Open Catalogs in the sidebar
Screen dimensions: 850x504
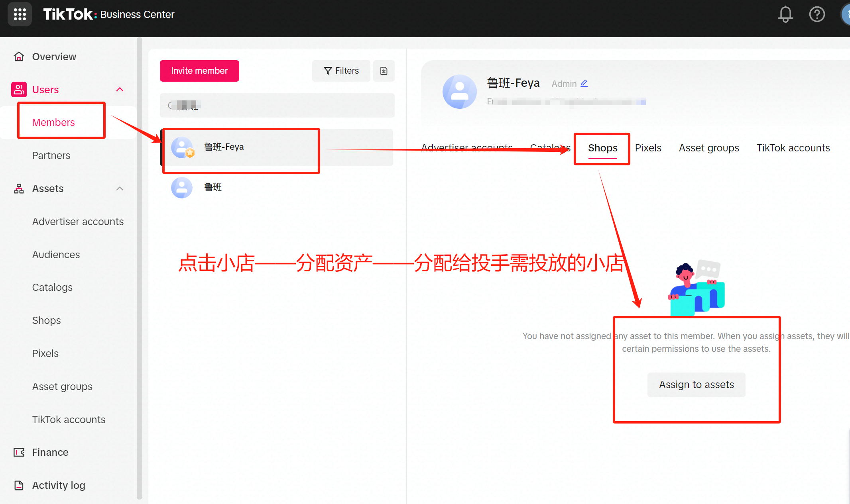(52, 287)
